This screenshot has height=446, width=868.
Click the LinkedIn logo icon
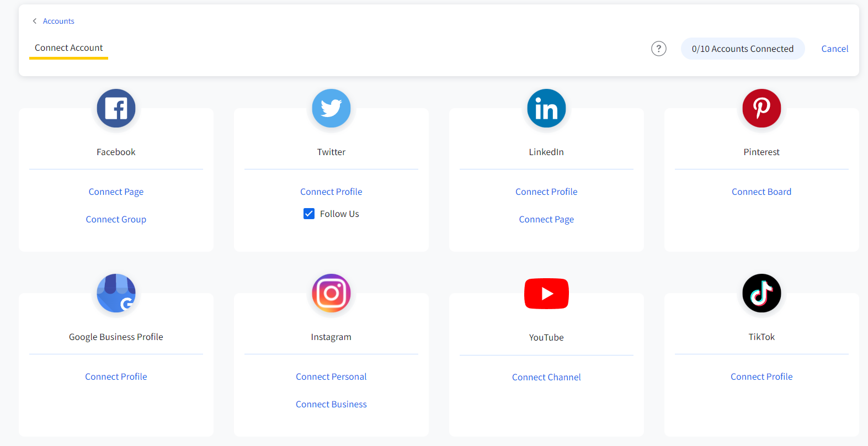point(546,108)
